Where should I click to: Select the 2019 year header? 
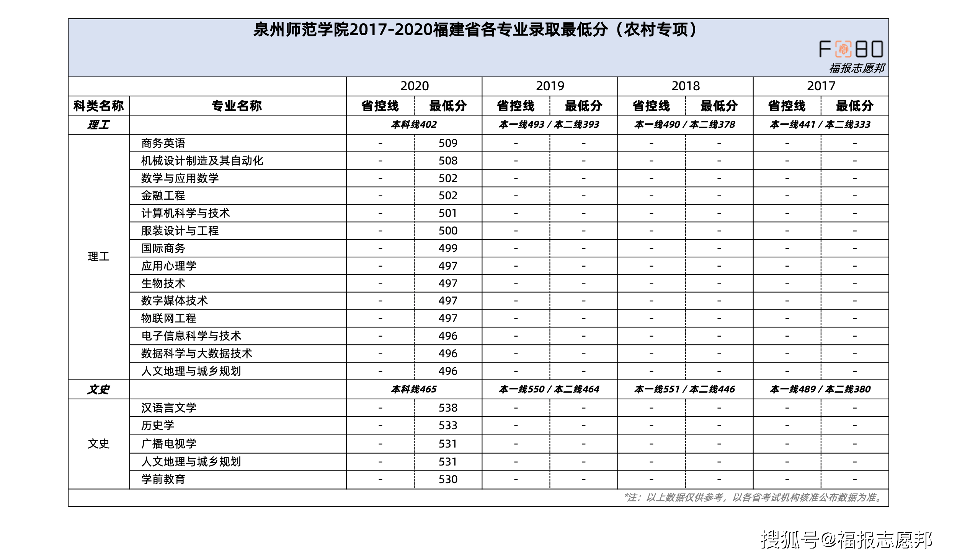pos(550,86)
